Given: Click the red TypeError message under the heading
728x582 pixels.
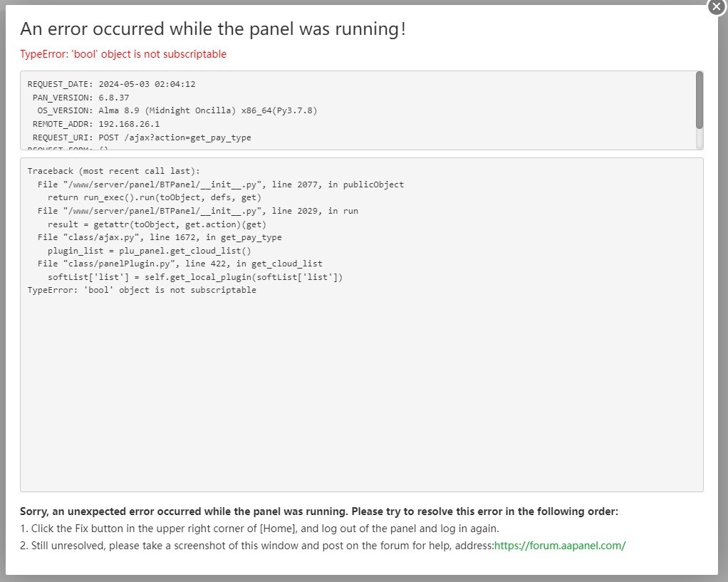Looking at the screenshot, I should (123, 54).
